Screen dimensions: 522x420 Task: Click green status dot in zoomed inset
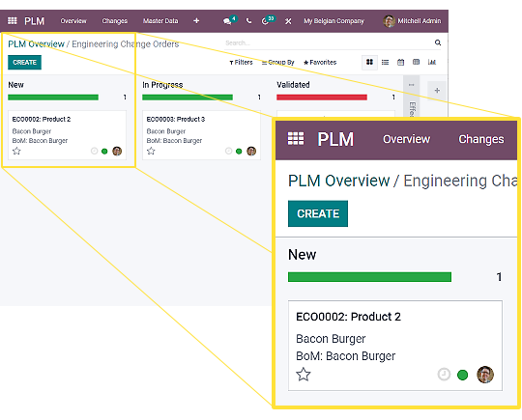(x=462, y=375)
